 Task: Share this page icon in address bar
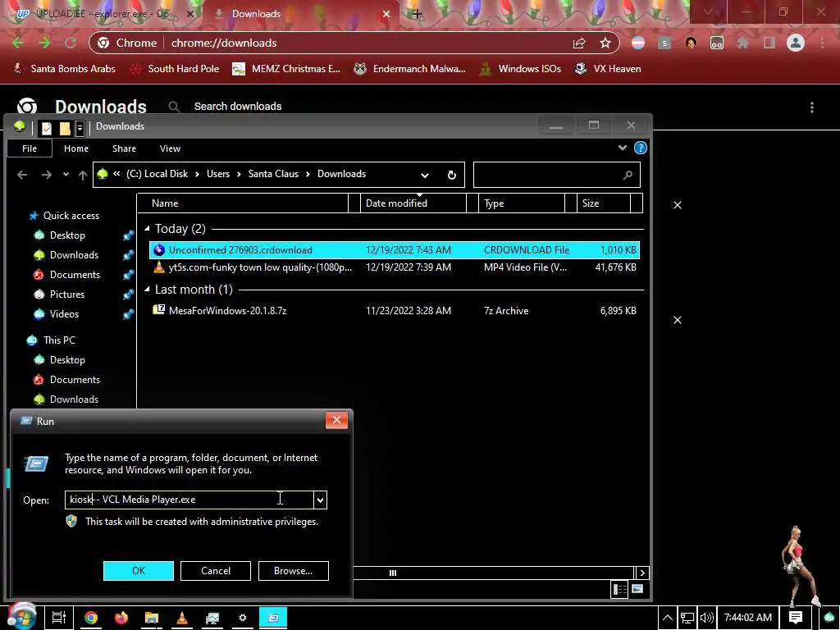[579, 43]
